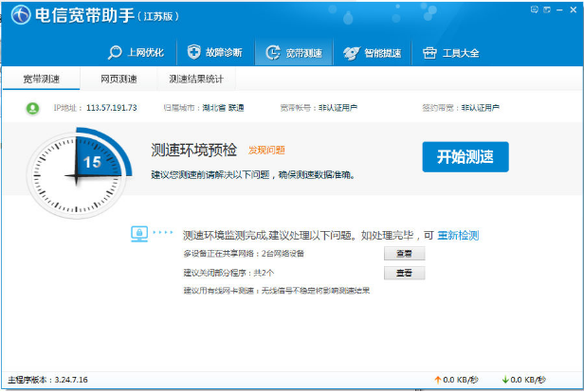Click 建议用有线网卡测速 advice text

click(277, 291)
